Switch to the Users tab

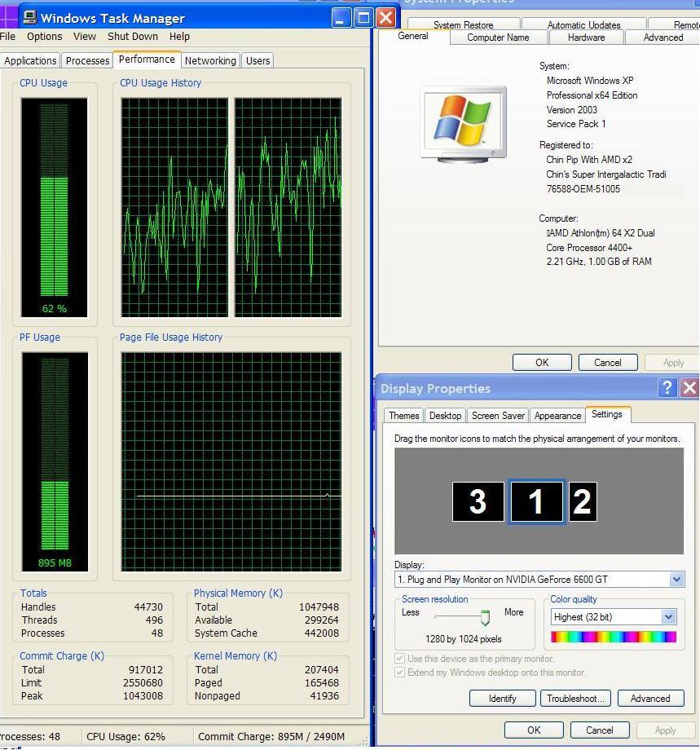click(x=258, y=61)
